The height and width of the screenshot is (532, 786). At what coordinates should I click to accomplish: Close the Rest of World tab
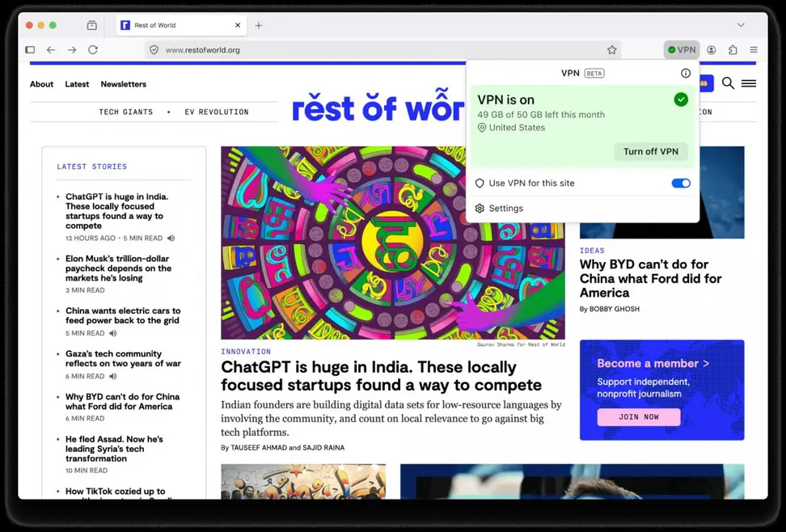(238, 25)
